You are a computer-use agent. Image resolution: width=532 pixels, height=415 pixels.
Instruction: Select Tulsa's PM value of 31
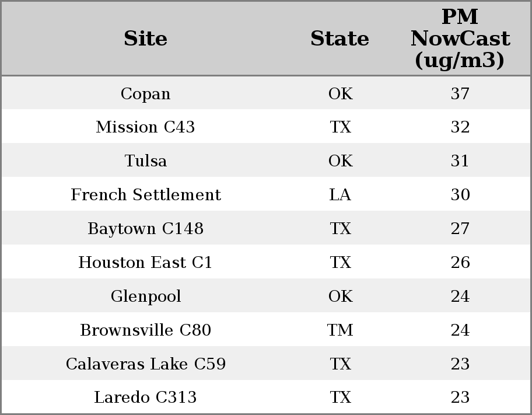click(460, 161)
